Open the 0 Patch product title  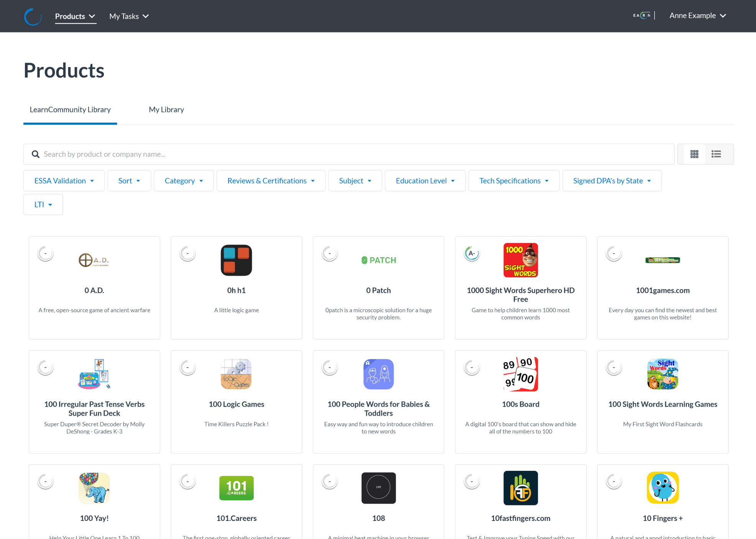point(378,291)
